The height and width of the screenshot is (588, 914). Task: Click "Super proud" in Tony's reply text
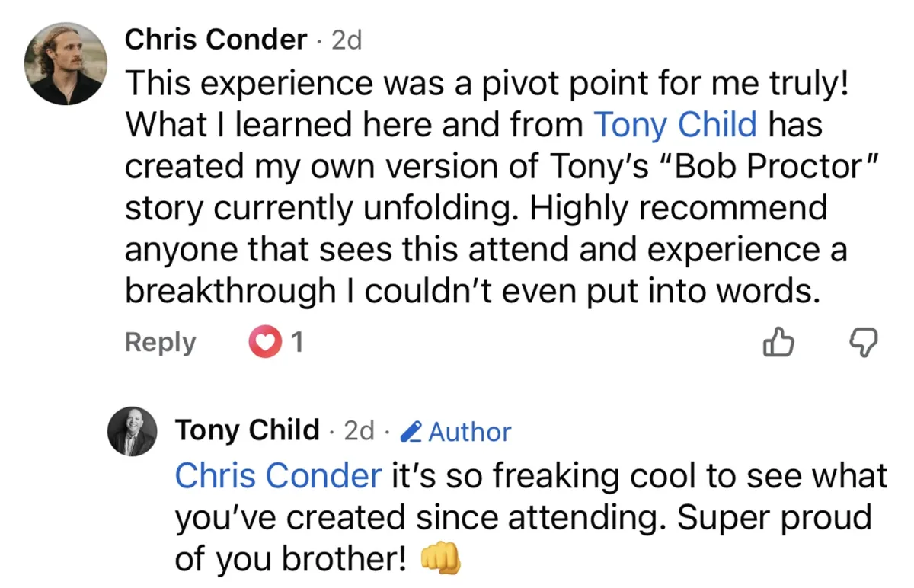click(x=773, y=519)
